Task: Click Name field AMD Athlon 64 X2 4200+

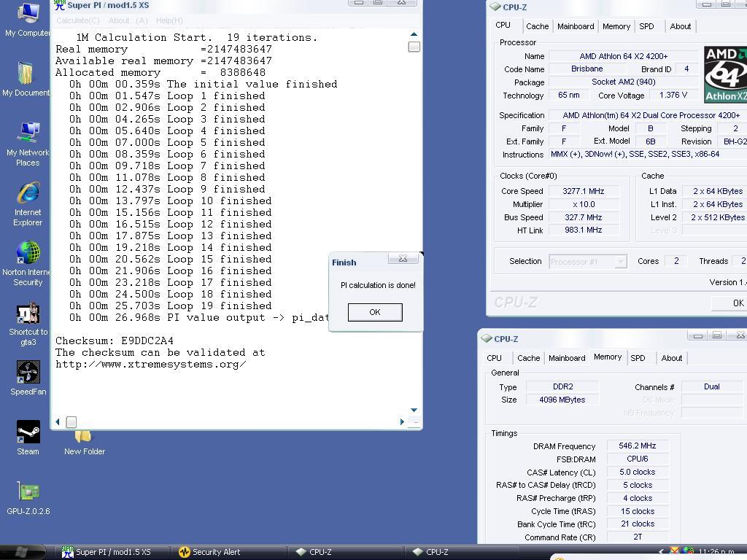Action: [623, 56]
